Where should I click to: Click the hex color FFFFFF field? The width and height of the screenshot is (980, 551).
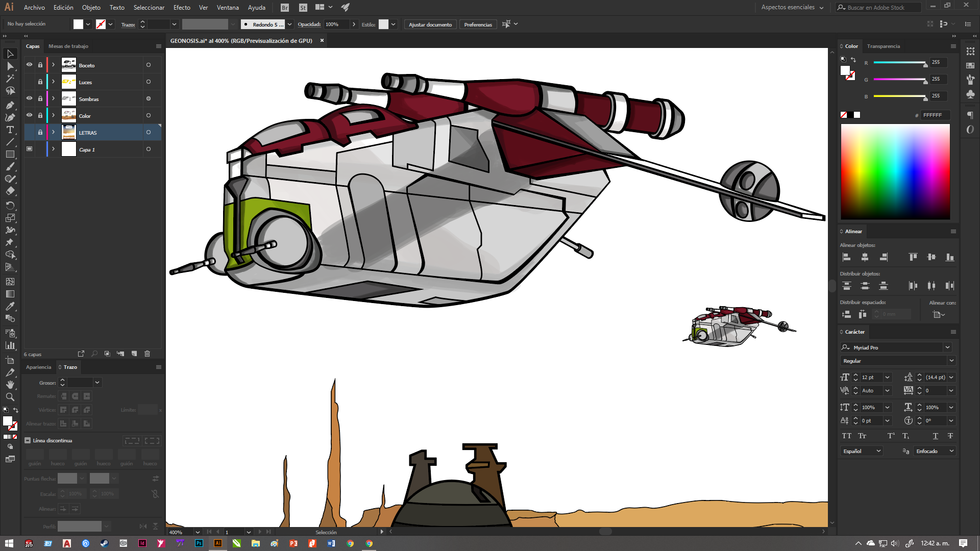(x=935, y=115)
